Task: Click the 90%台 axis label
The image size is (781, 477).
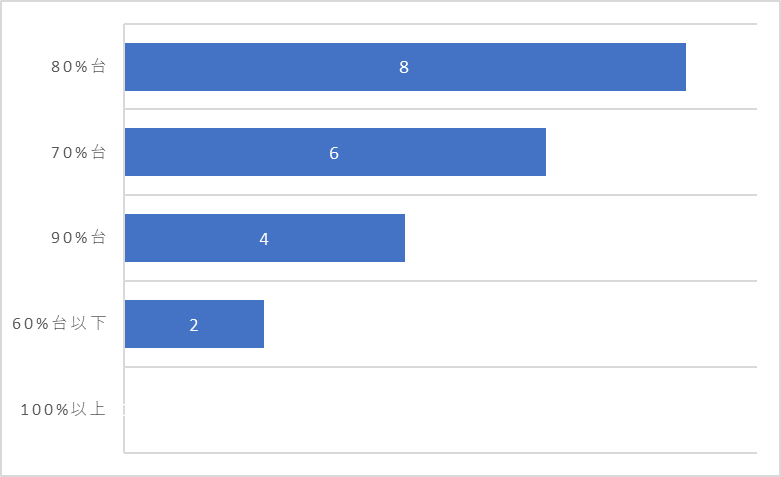Action: tap(78, 238)
